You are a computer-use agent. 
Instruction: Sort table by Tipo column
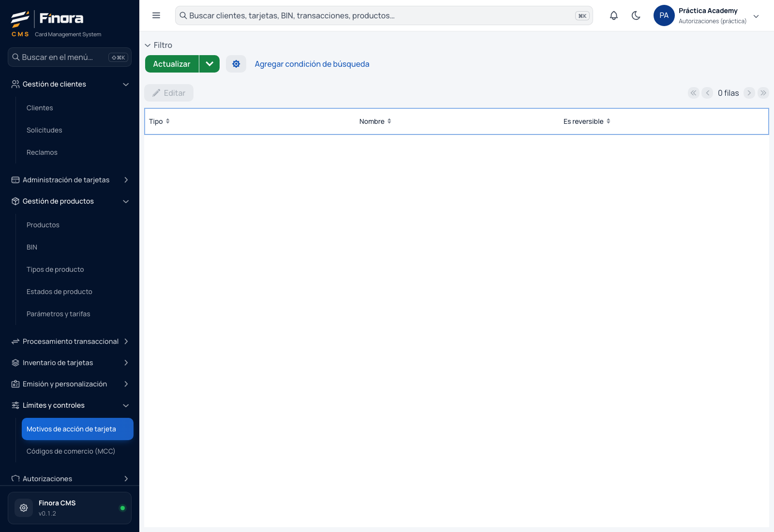click(x=159, y=121)
